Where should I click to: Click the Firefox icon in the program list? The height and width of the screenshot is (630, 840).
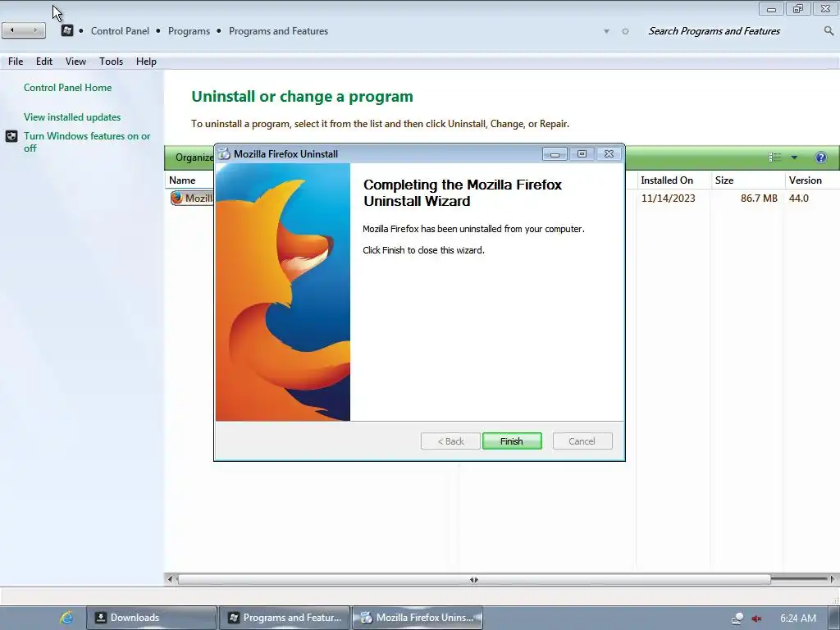click(x=177, y=198)
